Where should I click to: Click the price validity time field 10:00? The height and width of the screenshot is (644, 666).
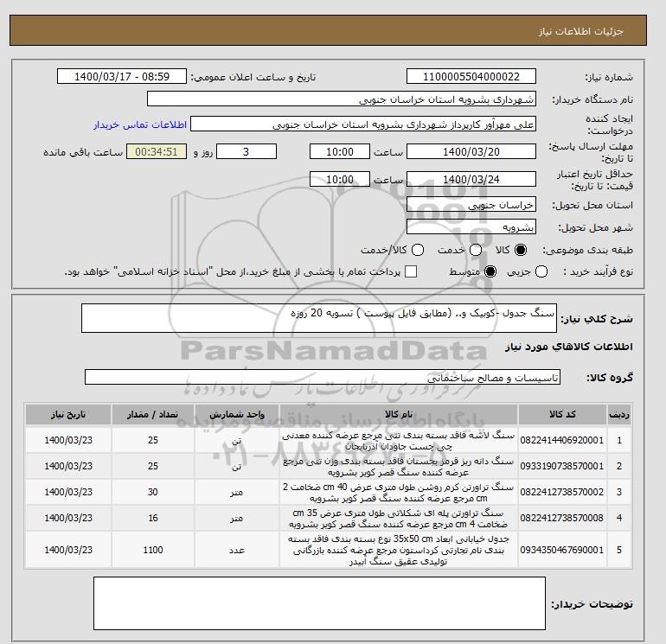coord(340,179)
